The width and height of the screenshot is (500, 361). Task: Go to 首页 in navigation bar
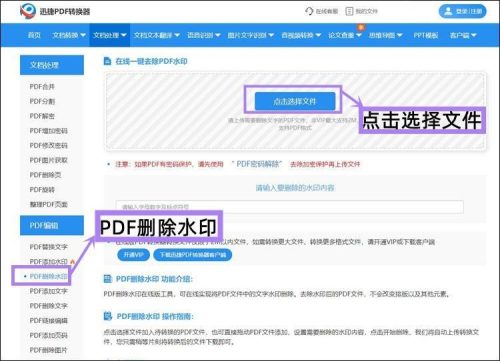tap(34, 35)
